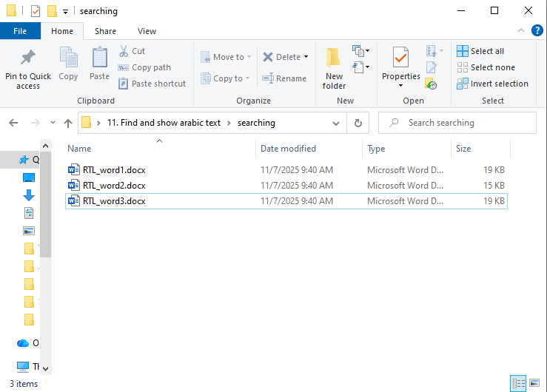Click the Pin to Quick access icon
This screenshot has height=392, width=547.
pos(28,58)
